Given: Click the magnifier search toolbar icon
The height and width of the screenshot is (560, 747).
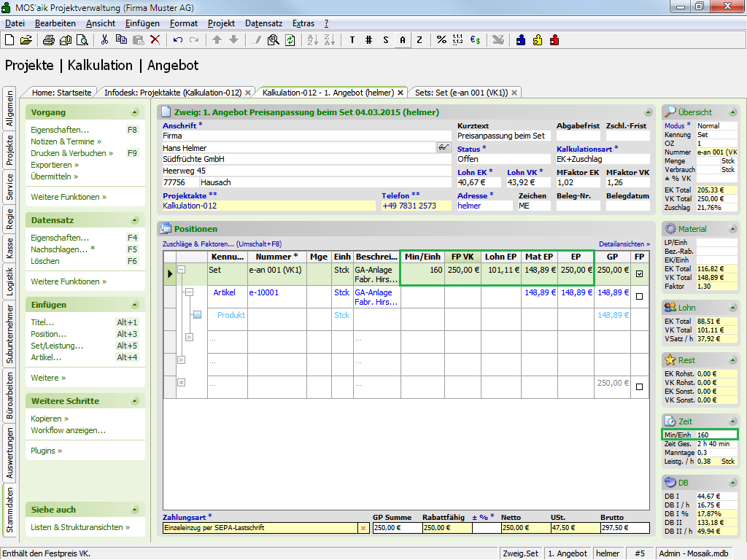Looking at the screenshot, I should click(274, 40).
